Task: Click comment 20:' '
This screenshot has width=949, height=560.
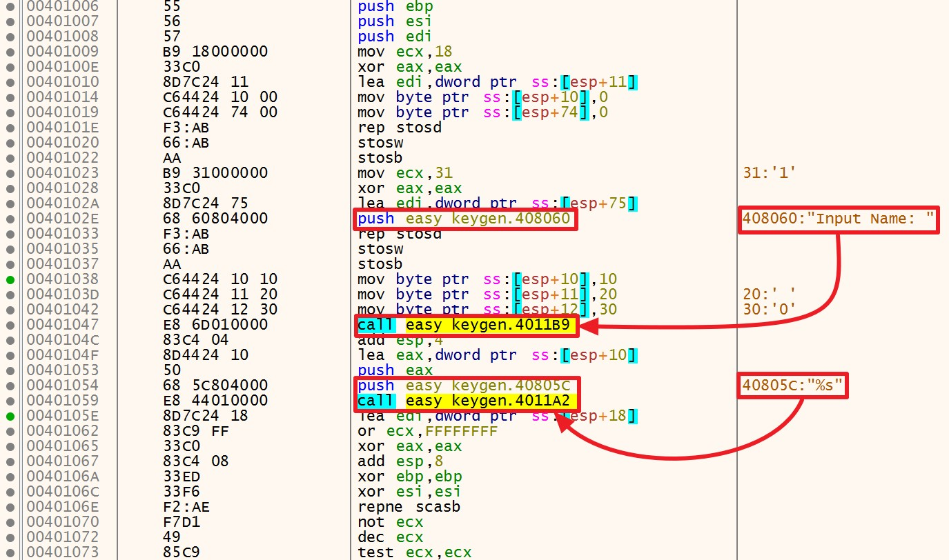Action: pos(769,294)
